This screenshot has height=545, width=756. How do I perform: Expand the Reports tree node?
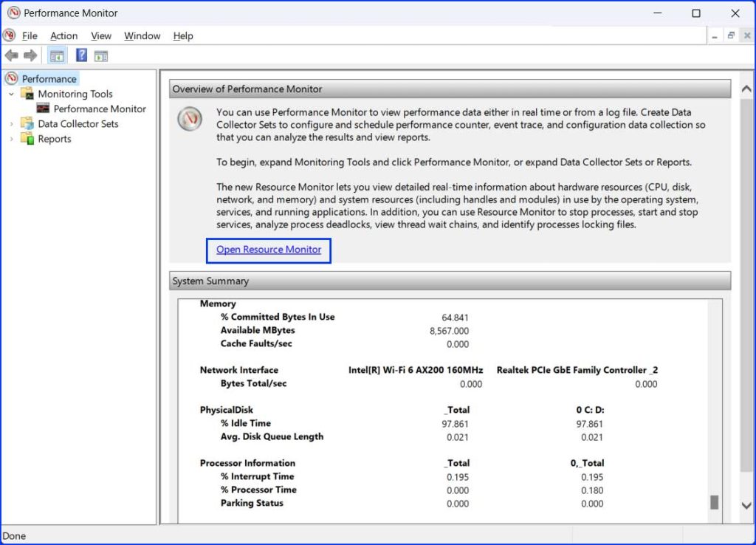[12, 139]
